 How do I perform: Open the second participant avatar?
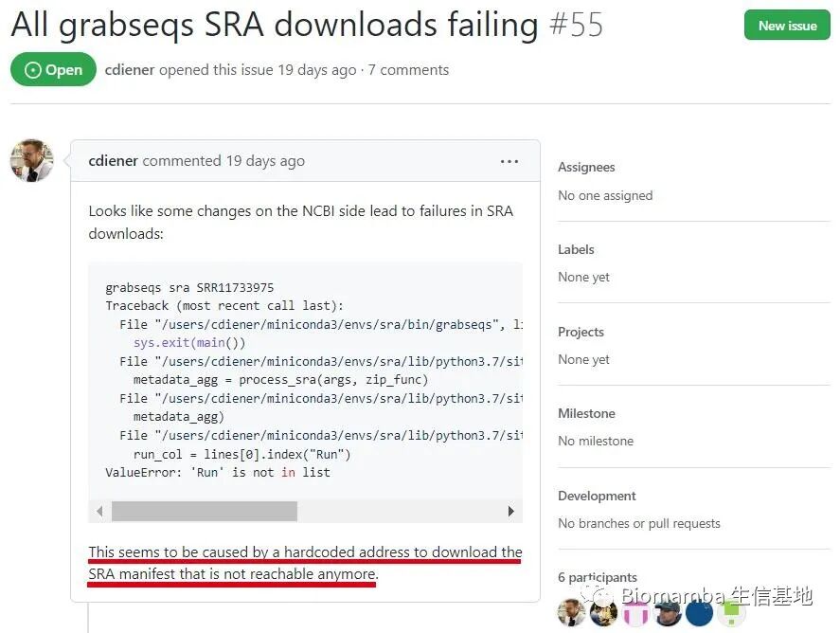coord(603,613)
